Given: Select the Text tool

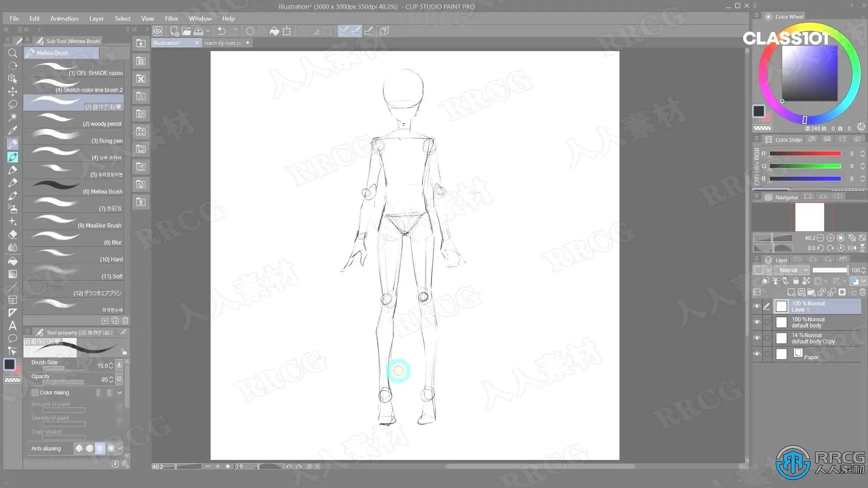Looking at the screenshot, I should coord(13,325).
